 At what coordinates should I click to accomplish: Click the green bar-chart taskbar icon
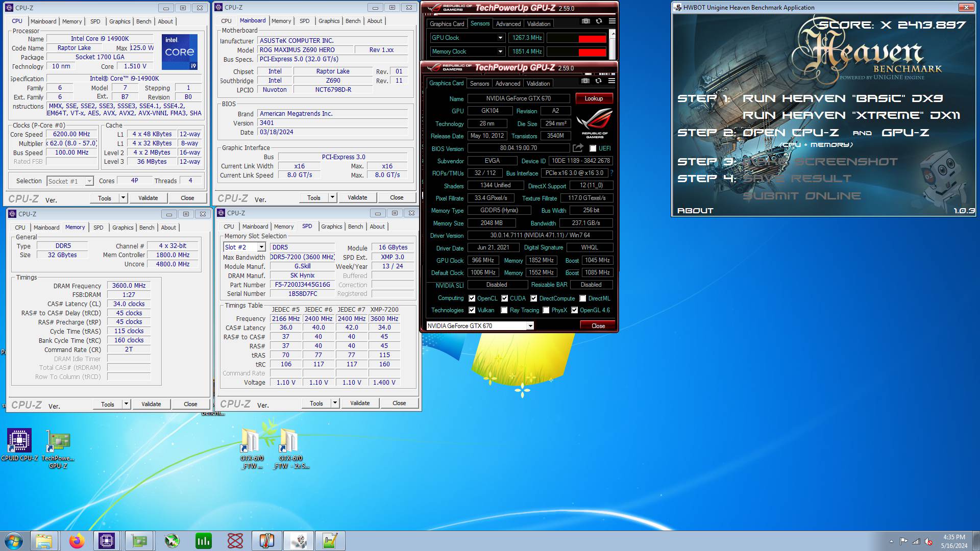pos(204,541)
